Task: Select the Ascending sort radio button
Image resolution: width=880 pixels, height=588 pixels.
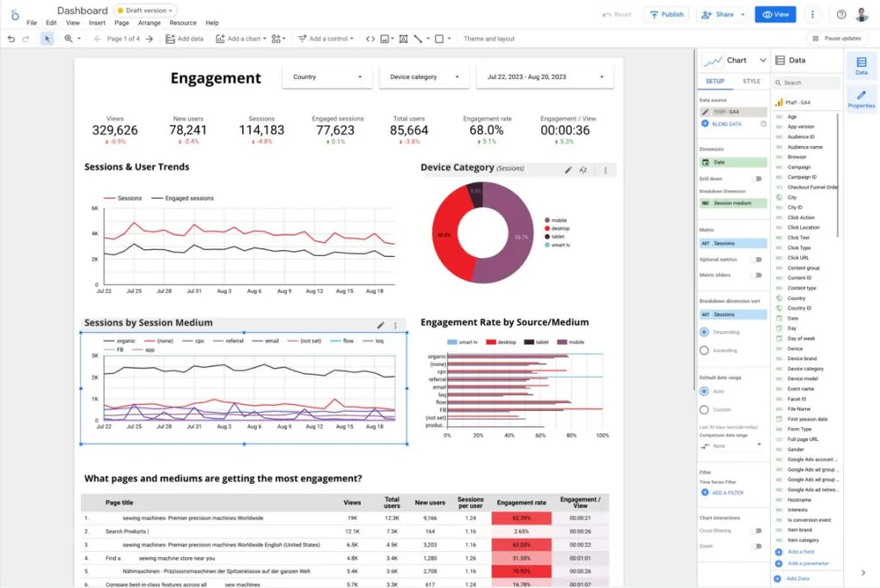Action: pos(704,350)
